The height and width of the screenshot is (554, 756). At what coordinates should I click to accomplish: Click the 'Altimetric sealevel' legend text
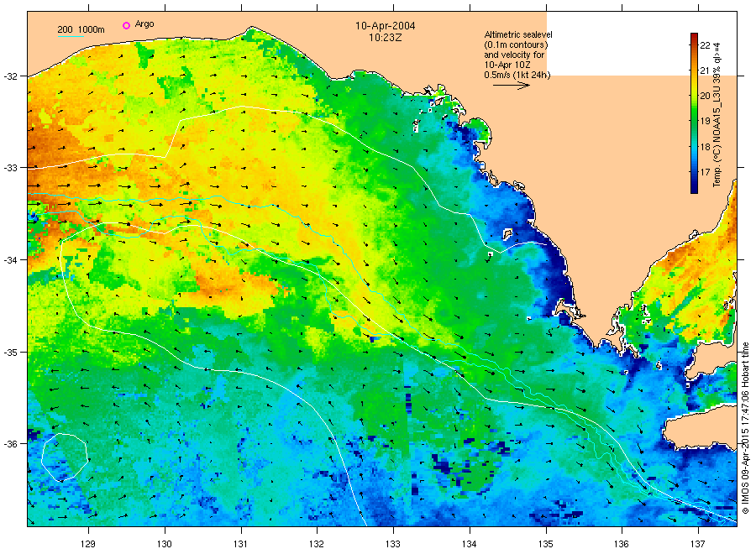coord(517,34)
